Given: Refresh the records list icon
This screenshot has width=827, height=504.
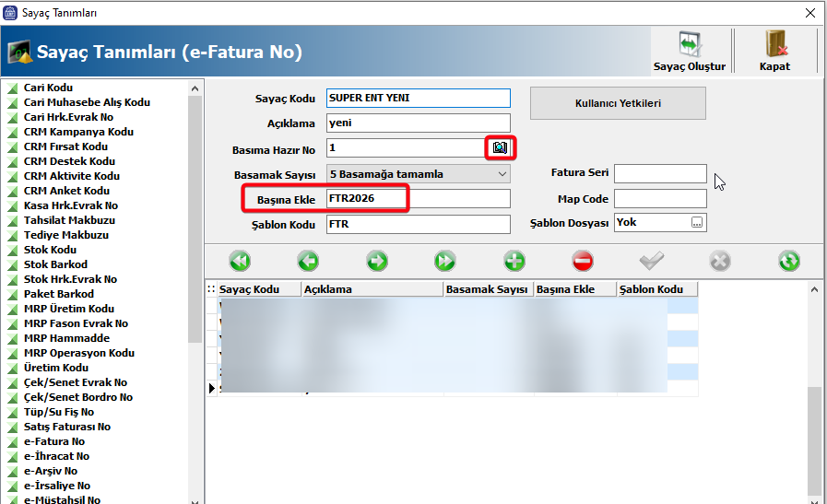Looking at the screenshot, I should tap(788, 261).
